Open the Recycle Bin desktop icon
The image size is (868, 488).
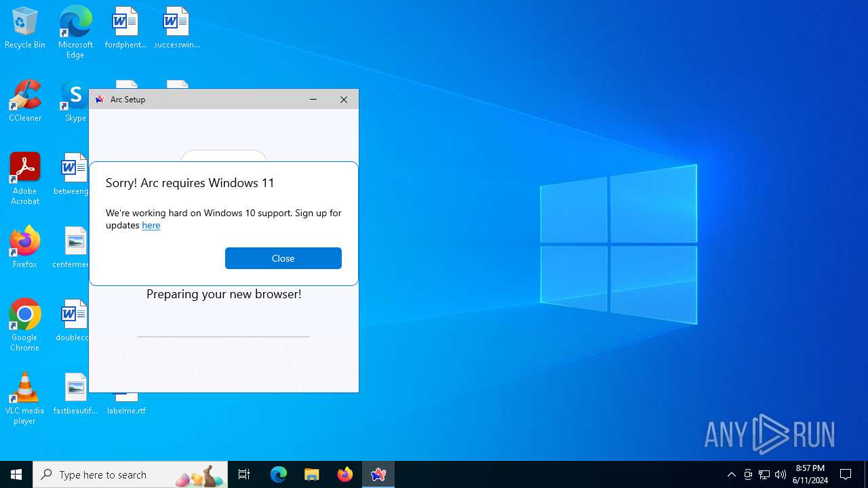(x=25, y=28)
